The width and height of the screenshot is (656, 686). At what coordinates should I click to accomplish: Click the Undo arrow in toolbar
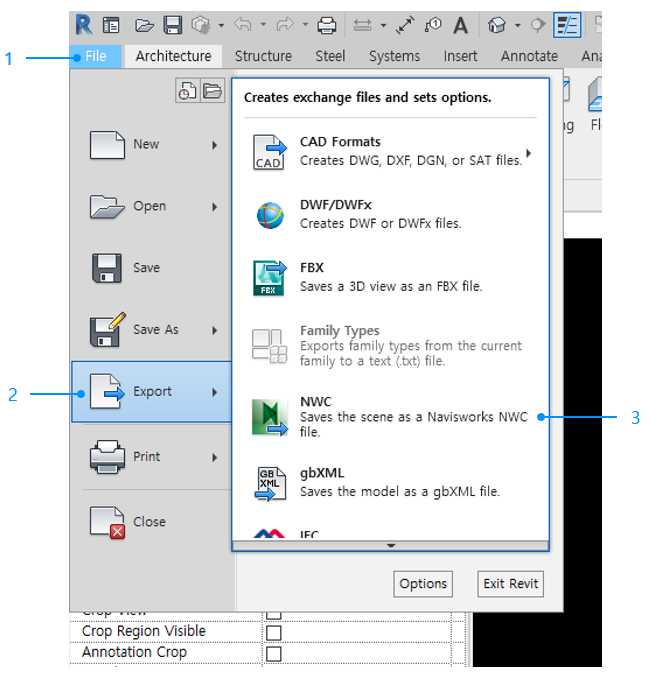(242, 24)
